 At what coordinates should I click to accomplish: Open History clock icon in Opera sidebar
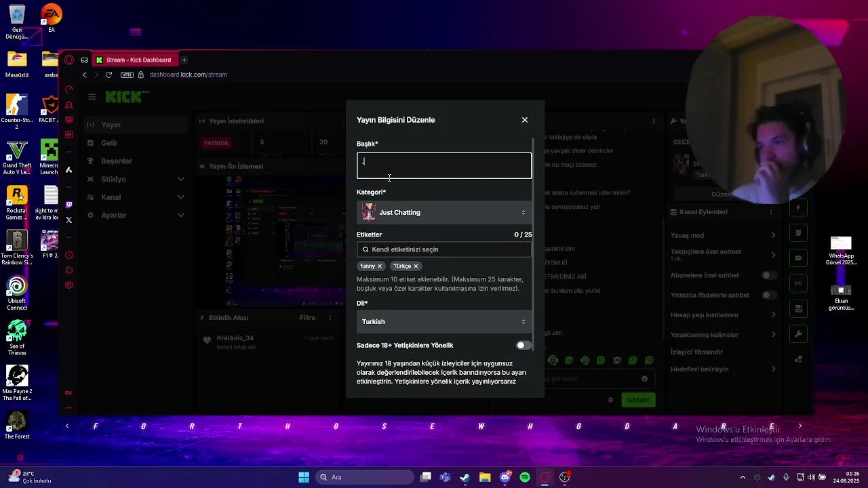(x=69, y=256)
